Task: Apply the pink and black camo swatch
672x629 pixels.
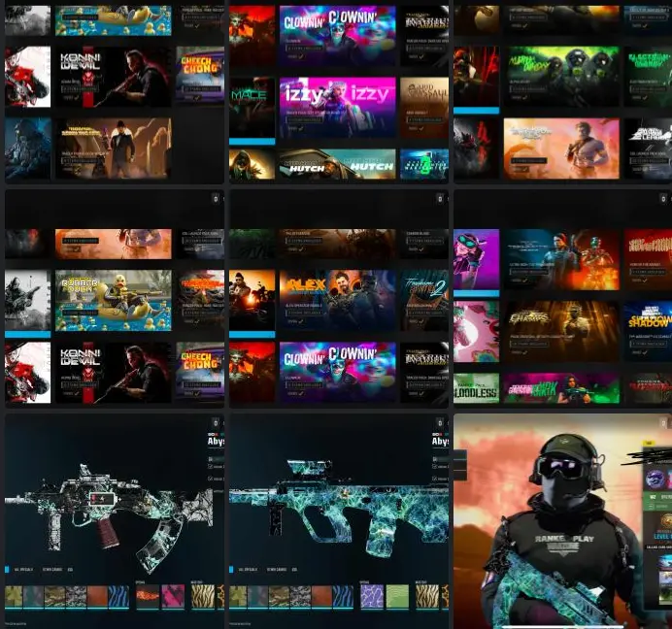Action: [x=173, y=596]
